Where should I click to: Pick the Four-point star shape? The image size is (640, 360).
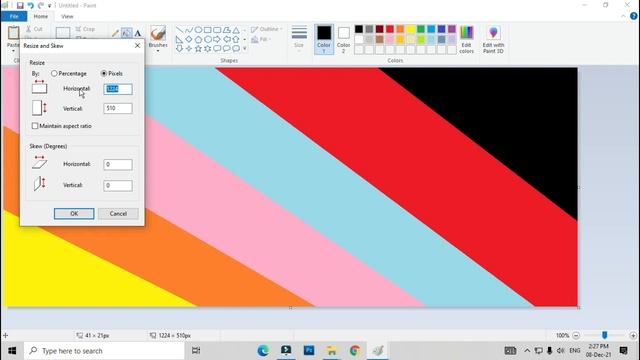coord(189,49)
